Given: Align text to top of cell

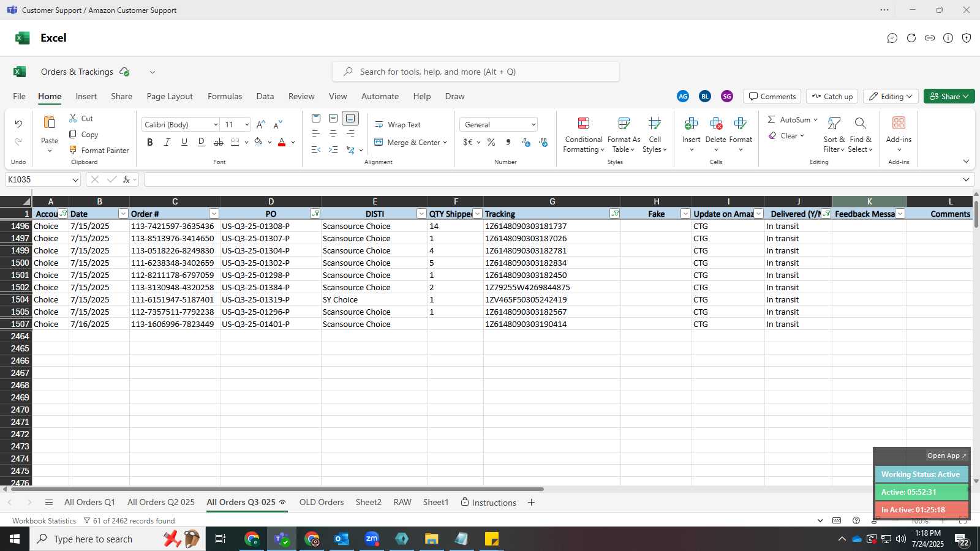Looking at the screenshot, I should (x=316, y=118).
